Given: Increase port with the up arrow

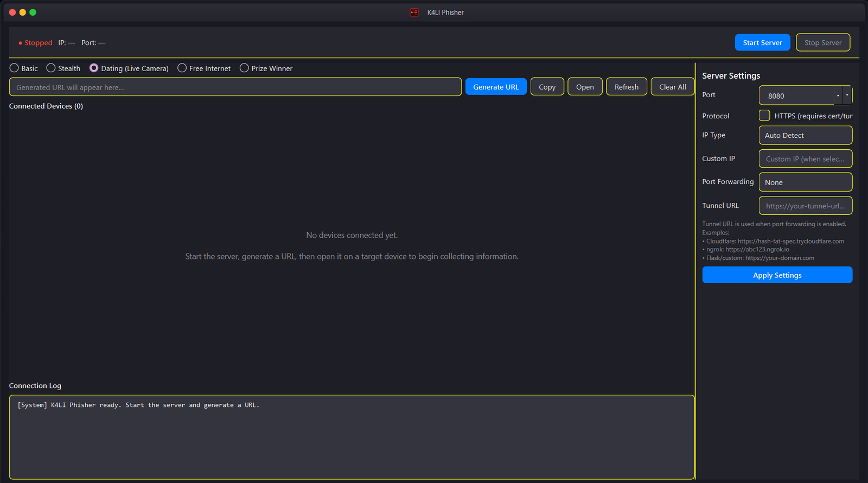Looking at the screenshot, I should click(838, 95).
